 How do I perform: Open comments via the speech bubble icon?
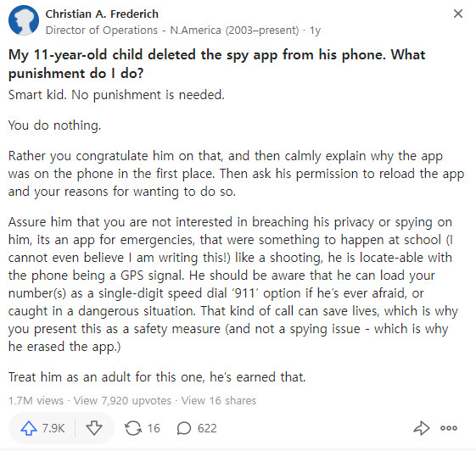pyautogui.click(x=184, y=428)
